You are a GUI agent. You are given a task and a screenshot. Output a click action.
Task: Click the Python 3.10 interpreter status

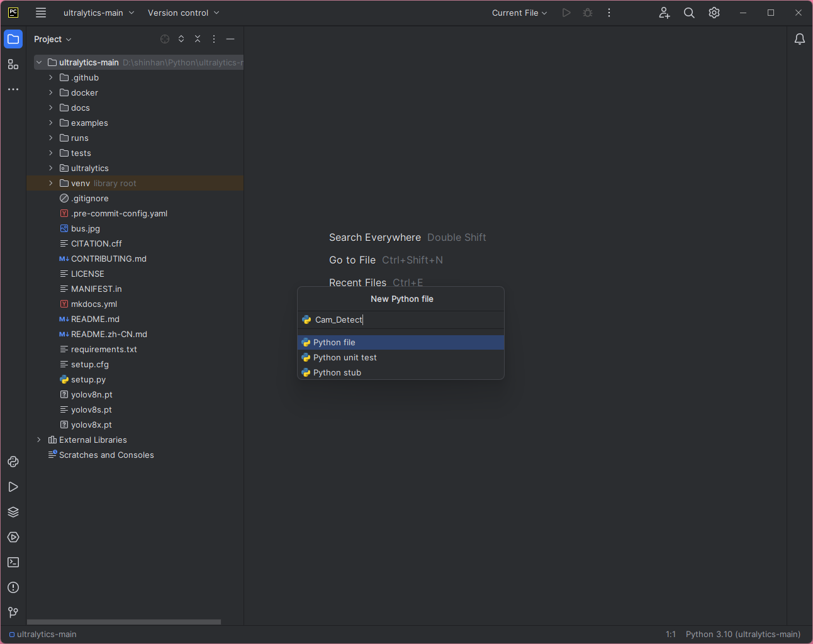743,634
